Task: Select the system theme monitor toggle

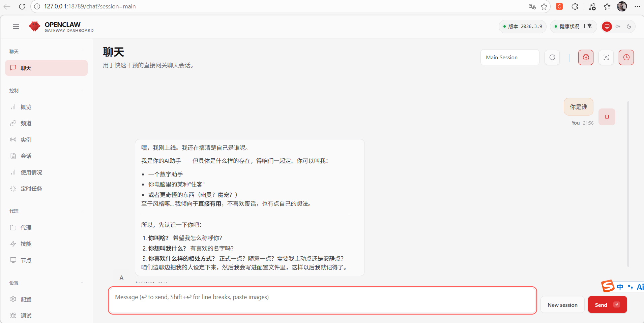Action: [607, 27]
